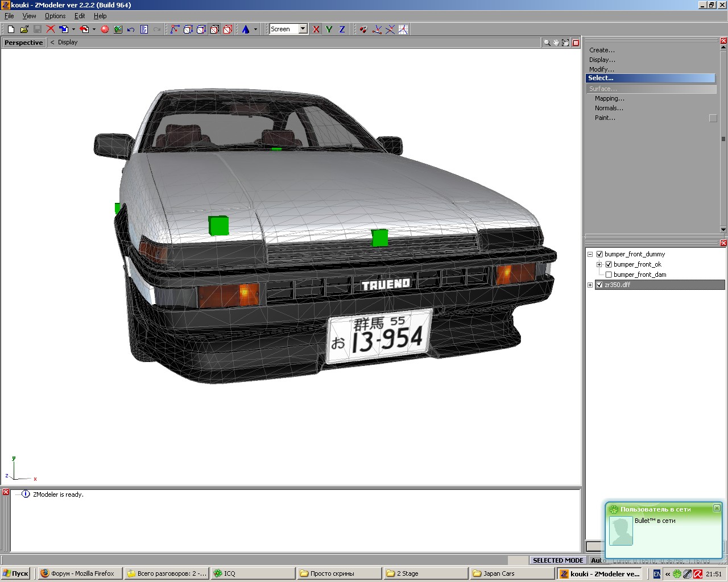
Task: Click the blue cone pivot icon
Action: click(246, 29)
